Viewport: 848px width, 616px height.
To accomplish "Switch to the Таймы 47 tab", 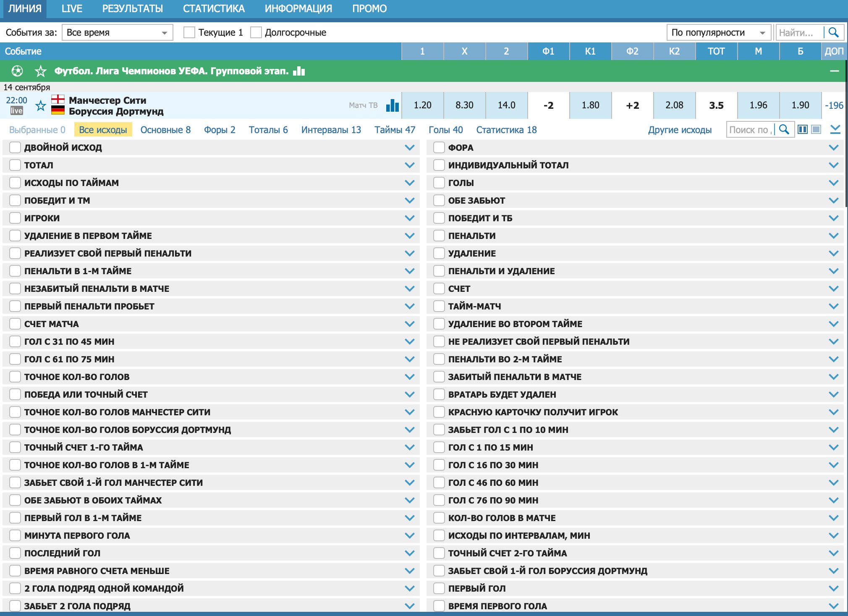I will (395, 130).
